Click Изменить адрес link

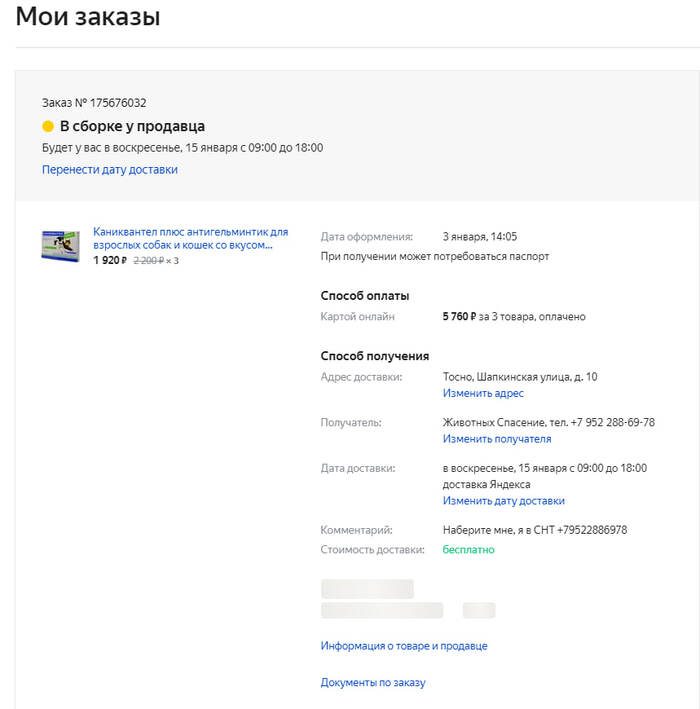483,394
